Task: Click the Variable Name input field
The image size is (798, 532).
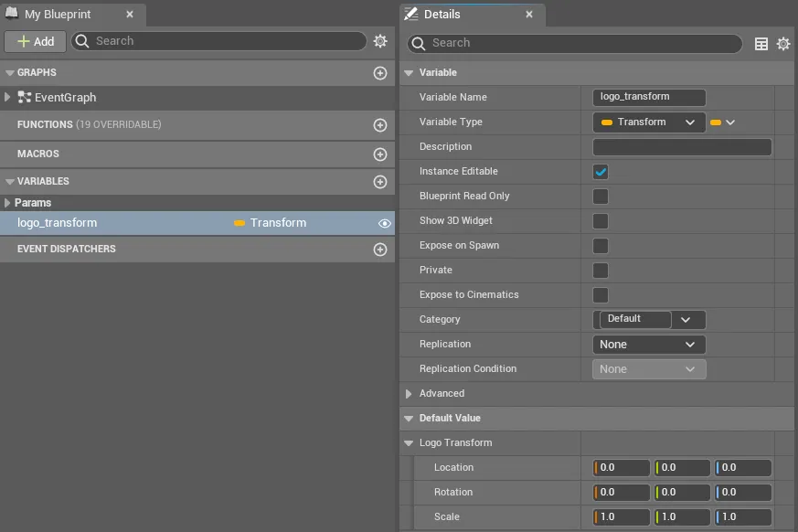Action: [649, 97]
